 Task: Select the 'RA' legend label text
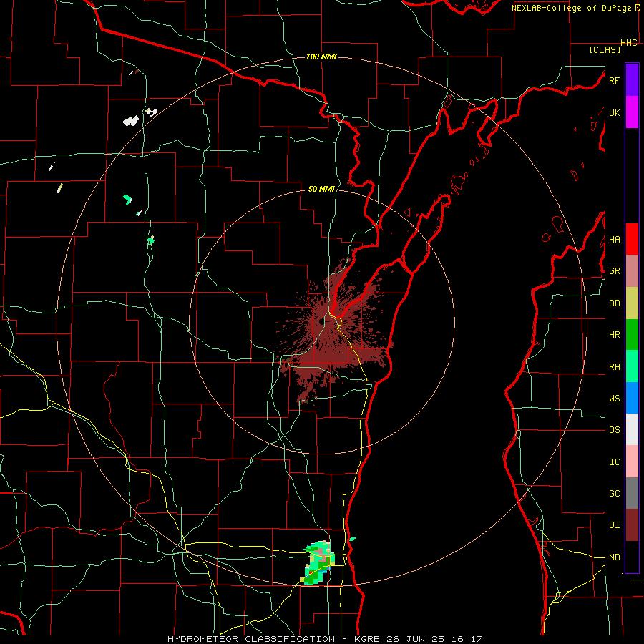pos(614,366)
